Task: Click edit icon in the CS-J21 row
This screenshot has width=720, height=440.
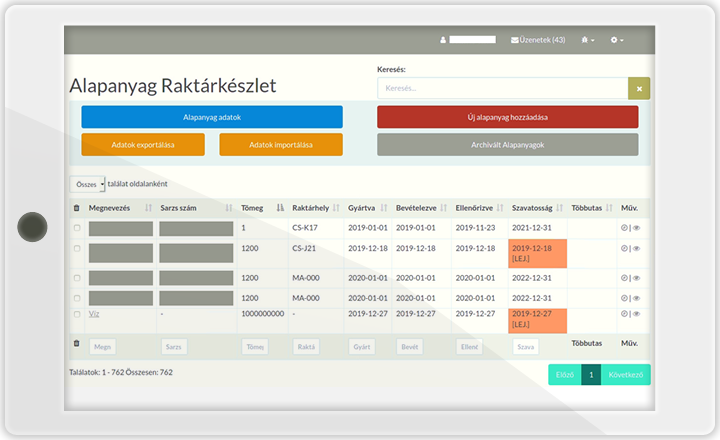Action: (625, 247)
